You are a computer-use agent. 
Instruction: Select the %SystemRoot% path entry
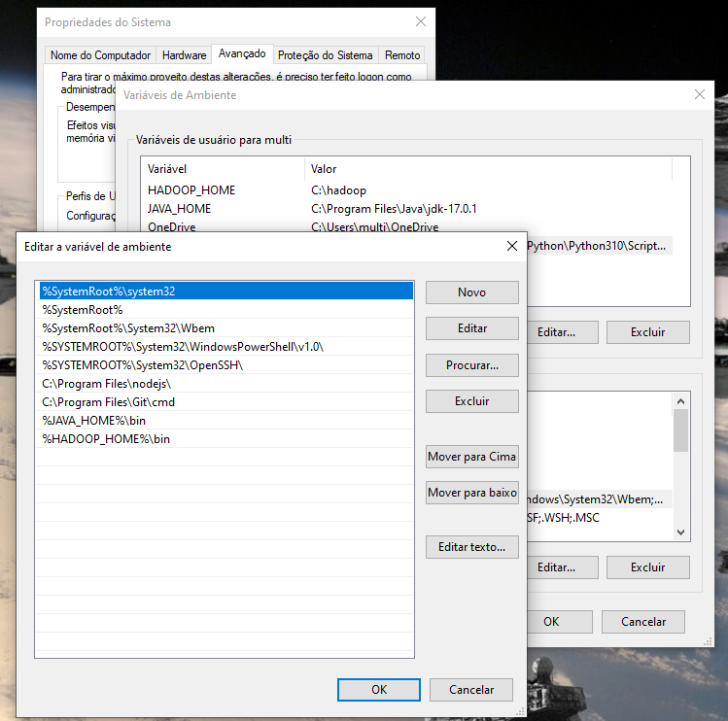226,310
